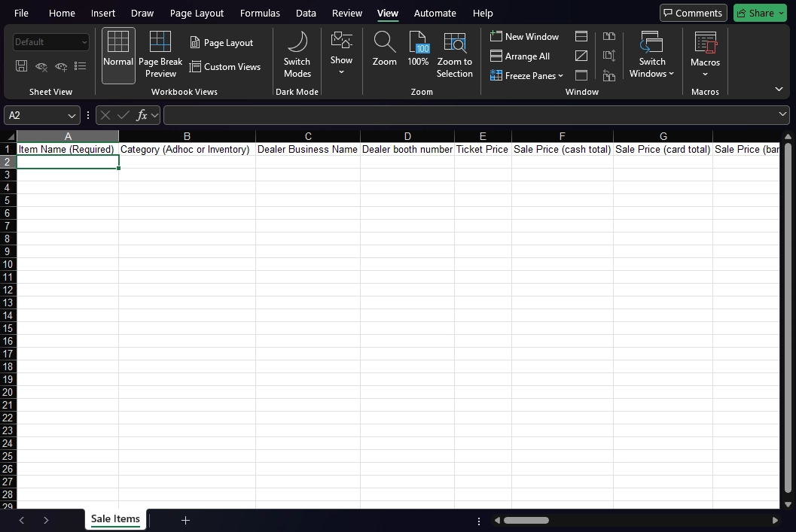This screenshot has height=532, width=796.
Task: Click Arrange All windows
Action: click(520, 56)
